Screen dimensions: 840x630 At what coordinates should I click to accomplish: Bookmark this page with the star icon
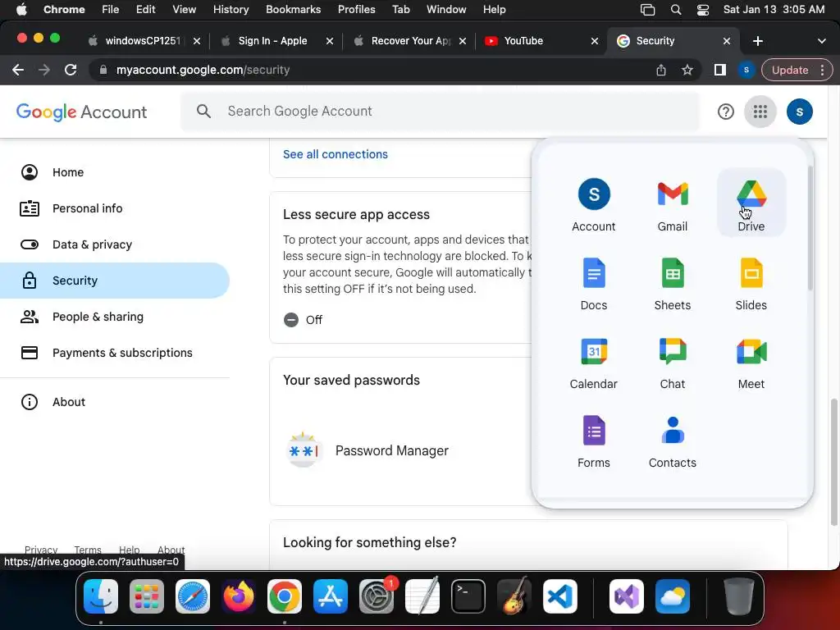tap(687, 70)
